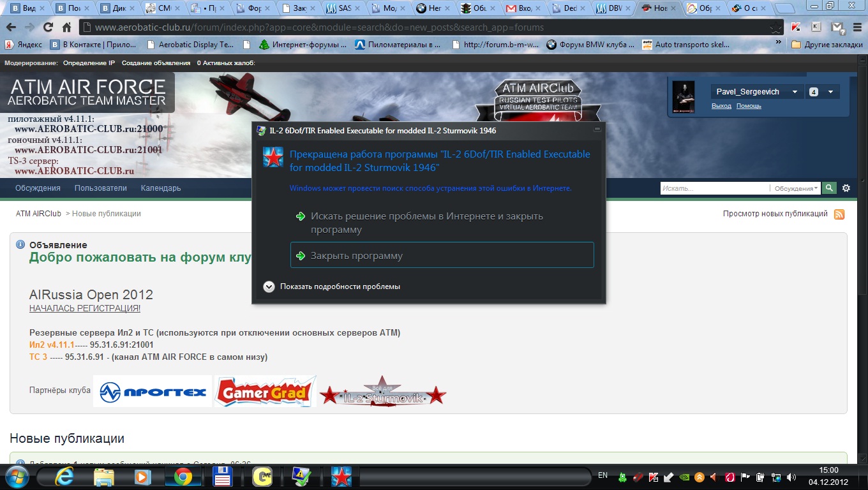Click the Kaspersky extension icon in Chrome toolbar
The width and height of the screenshot is (868, 490).
(x=796, y=27)
